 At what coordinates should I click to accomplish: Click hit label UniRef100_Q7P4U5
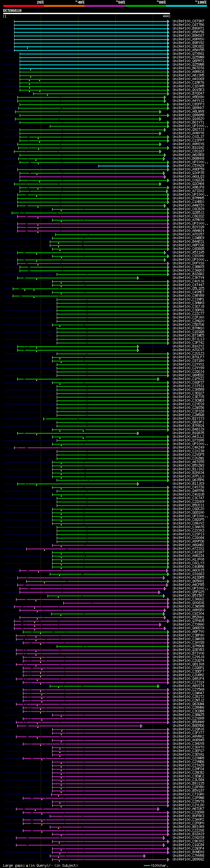pos(188,621)
